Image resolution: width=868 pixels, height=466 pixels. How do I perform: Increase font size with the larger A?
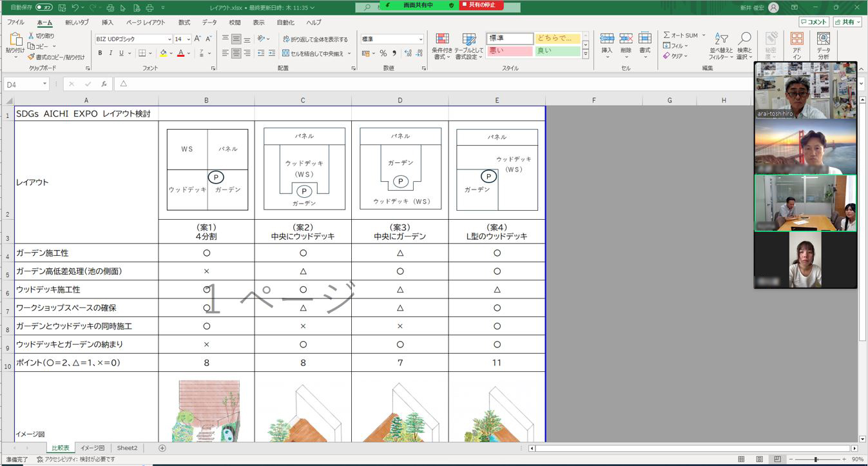point(198,39)
